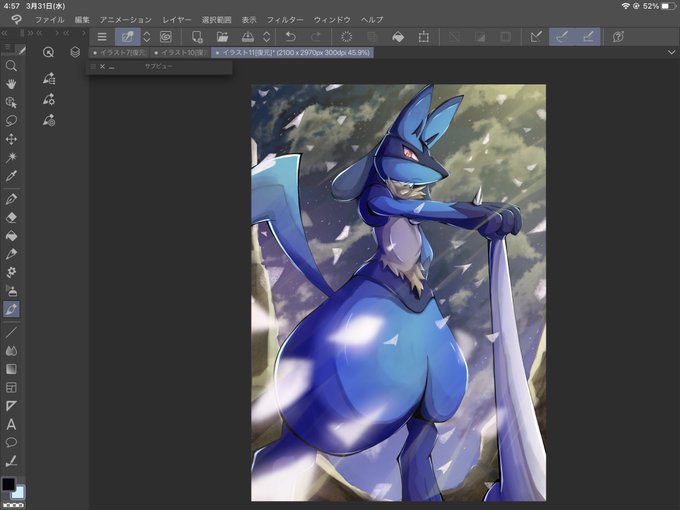The image size is (680, 510).
Task: Select the Gradient tool
Action: click(11, 369)
